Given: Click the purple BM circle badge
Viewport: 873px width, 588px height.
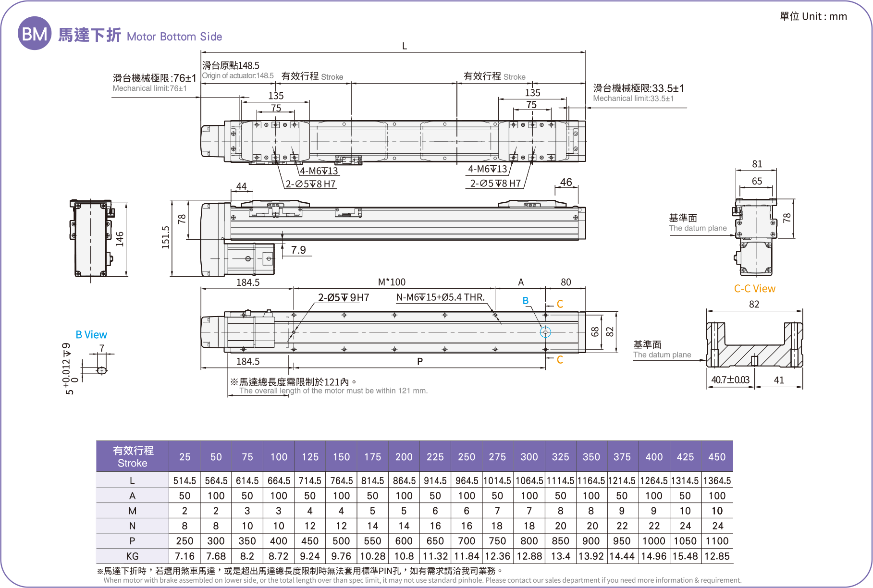Looking at the screenshot, I should [x=34, y=34].
